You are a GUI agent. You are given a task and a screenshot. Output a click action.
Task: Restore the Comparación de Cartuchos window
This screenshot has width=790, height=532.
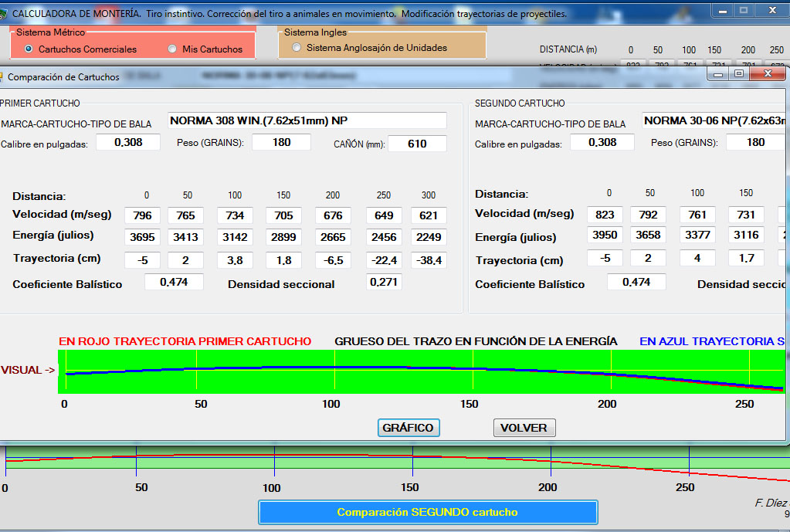[x=739, y=73]
